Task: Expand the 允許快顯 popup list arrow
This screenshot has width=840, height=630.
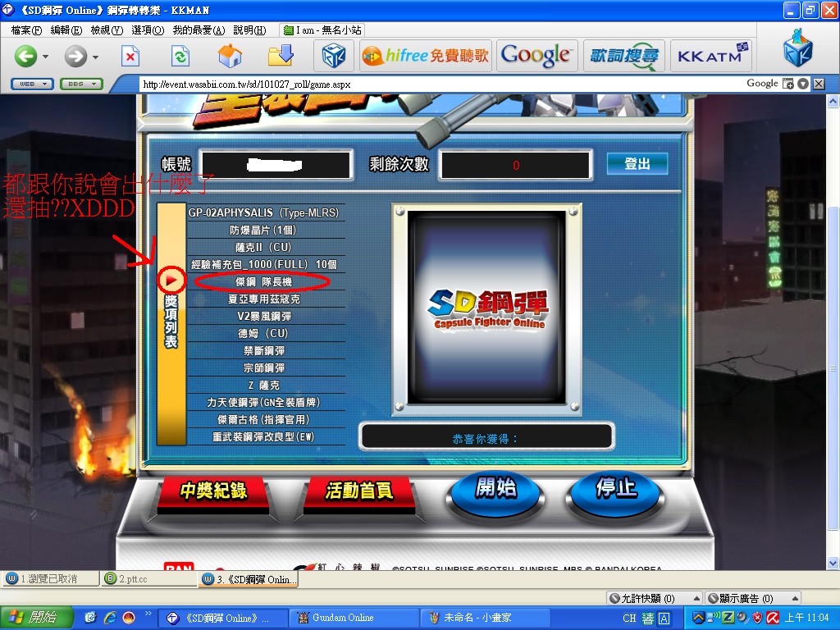Action: pyautogui.click(x=696, y=598)
